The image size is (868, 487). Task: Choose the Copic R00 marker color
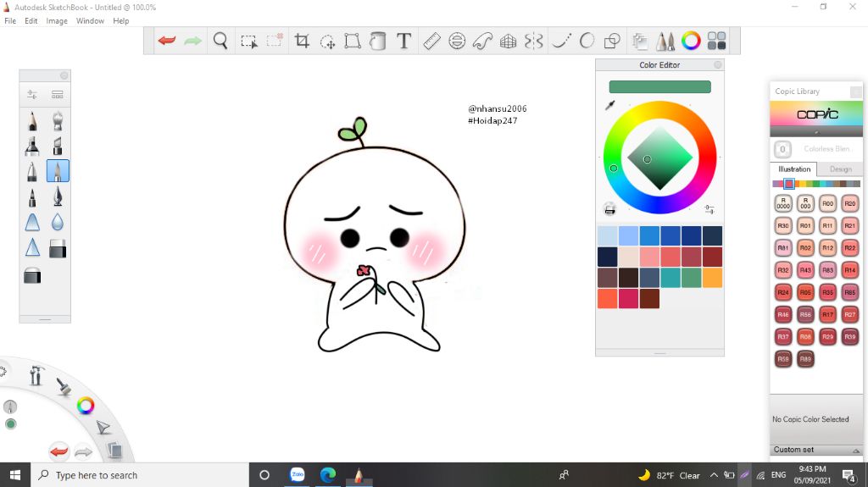coord(827,203)
